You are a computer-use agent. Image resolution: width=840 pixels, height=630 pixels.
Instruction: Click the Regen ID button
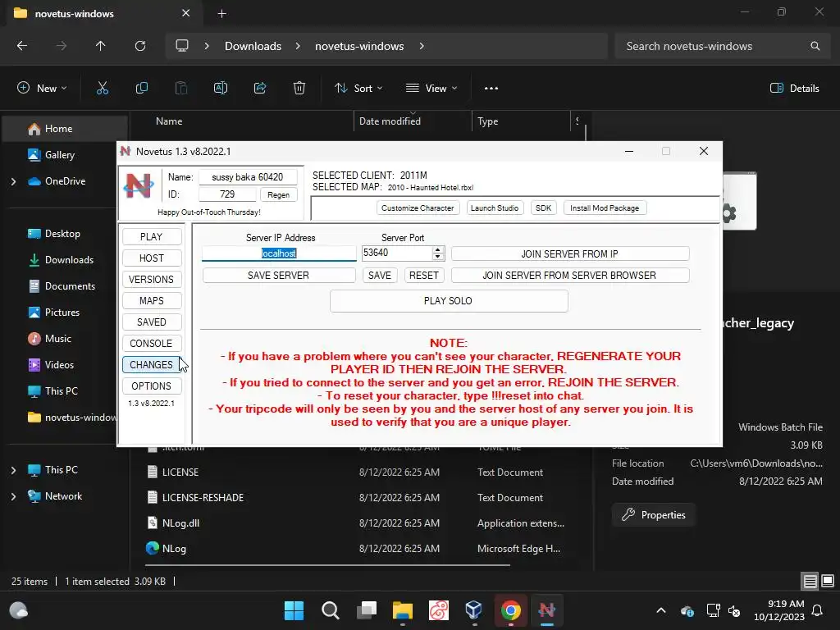click(x=279, y=195)
